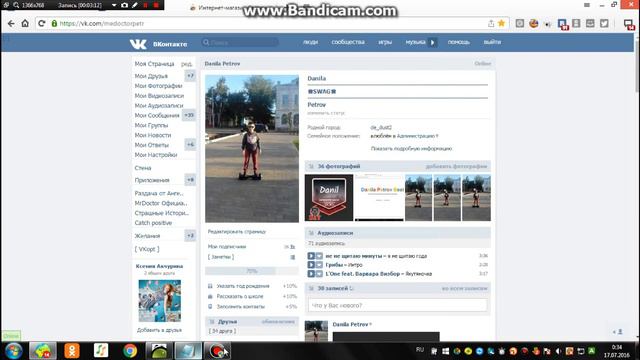Click 'Показать подробную информацию' link

point(411,149)
